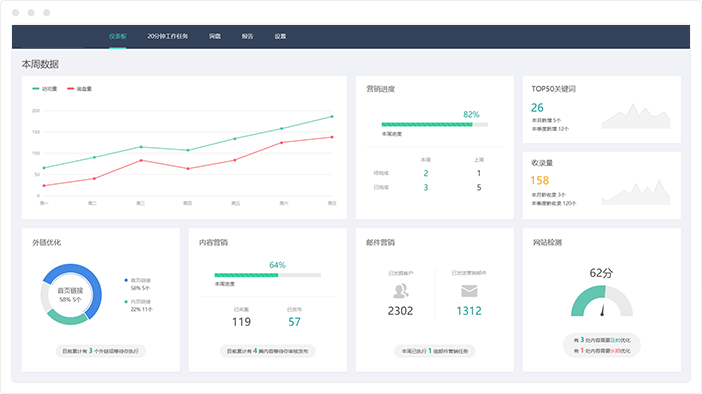Click the pill showing 3 pending external links
The height and width of the screenshot is (394, 702).
[101, 351]
